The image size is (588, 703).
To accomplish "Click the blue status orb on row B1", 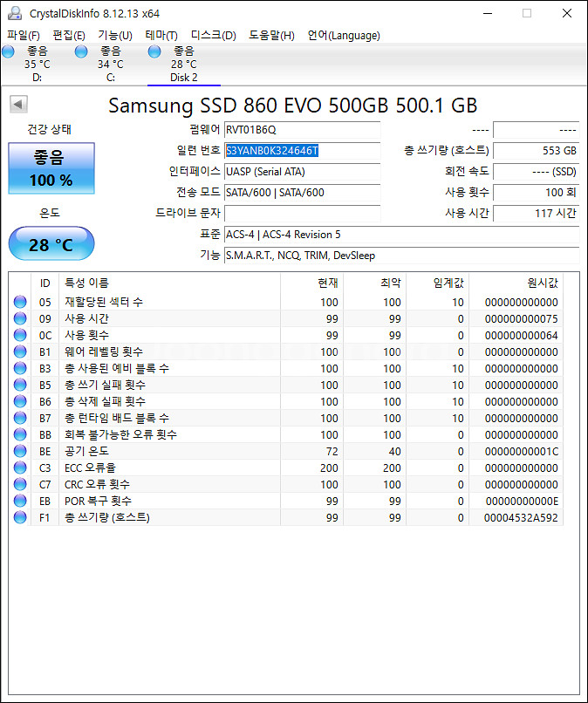I will [x=20, y=351].
